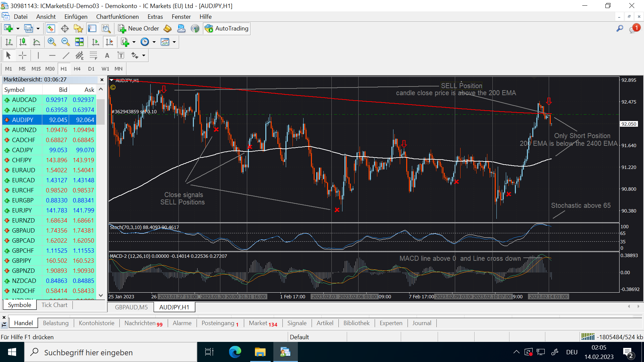Draw a horizontal line tool
Image resolution: width=644 pixels, height=362 pixels.
(52, 55)
